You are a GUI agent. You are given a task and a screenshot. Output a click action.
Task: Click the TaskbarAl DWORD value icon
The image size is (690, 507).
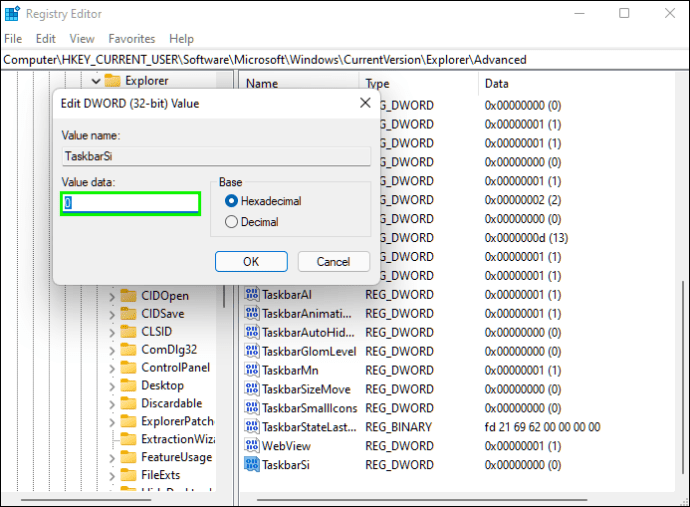[x=252, y=294]
